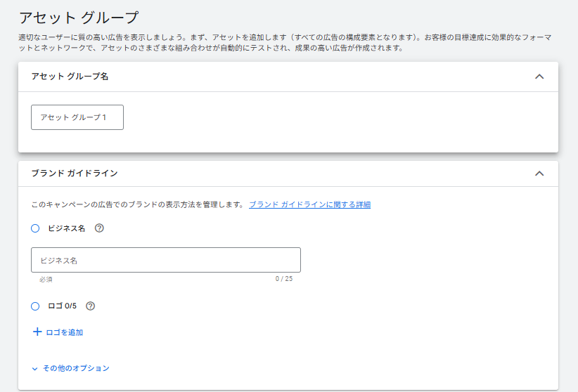Image resolution: width=578 pixels, height=392 pixels.
Task: Click the アセット グループ page heading
Action: (78, 17)
